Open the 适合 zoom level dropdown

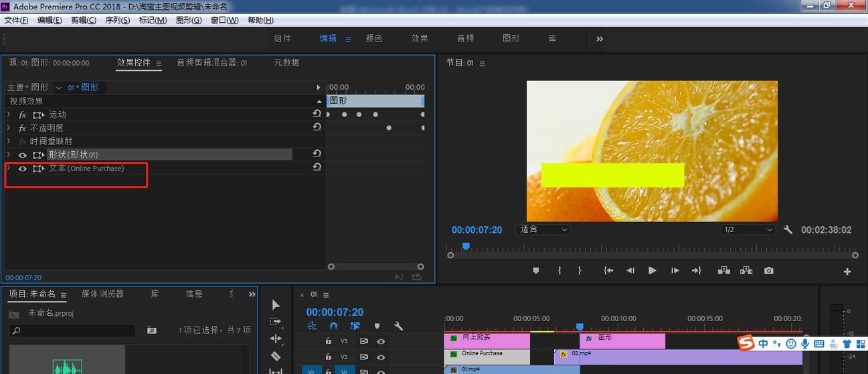tap(543, 229)
